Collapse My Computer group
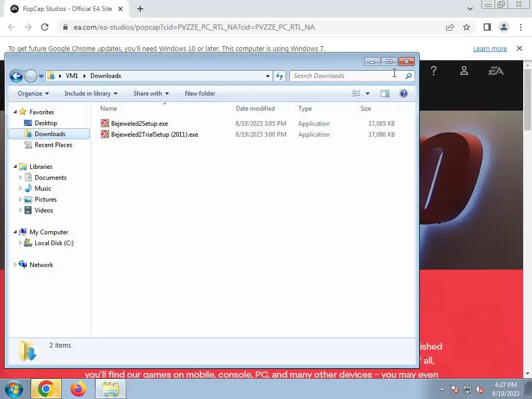Viewport: 532px width, 399px height. coord(15,232)
